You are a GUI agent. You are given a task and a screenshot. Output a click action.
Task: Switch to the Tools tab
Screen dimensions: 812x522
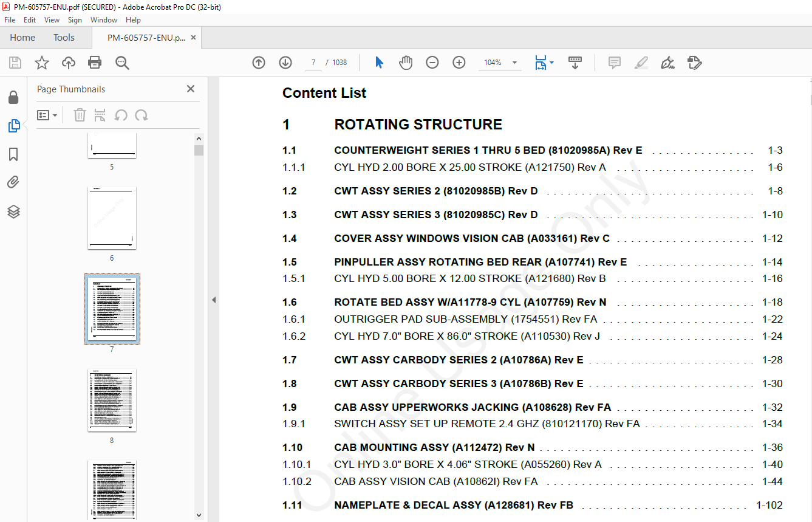click(64, 37)
